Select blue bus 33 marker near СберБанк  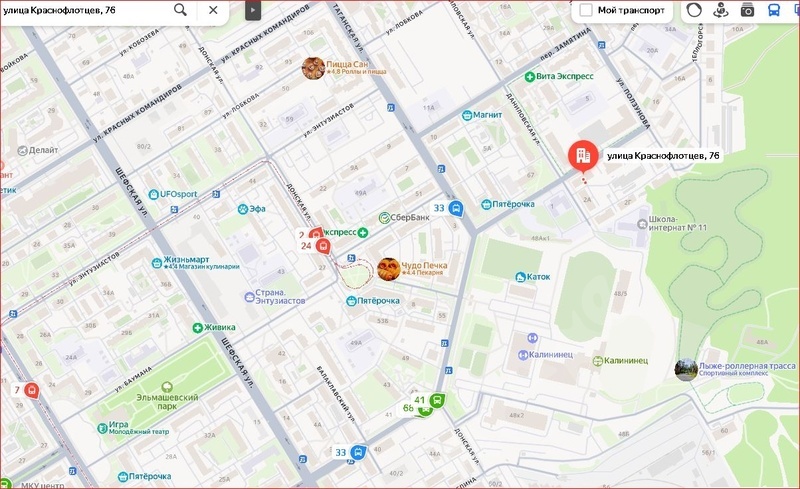point(456,209)
